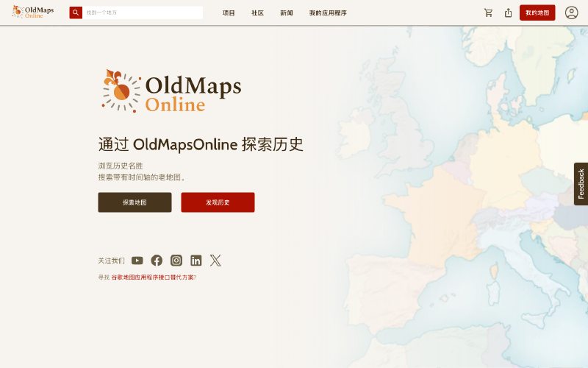Open the shopping cart icon

489,13
